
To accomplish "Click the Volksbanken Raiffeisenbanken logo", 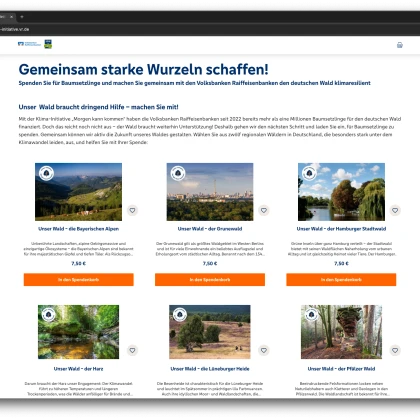I will pyautogui.click(x=29, y=44).
